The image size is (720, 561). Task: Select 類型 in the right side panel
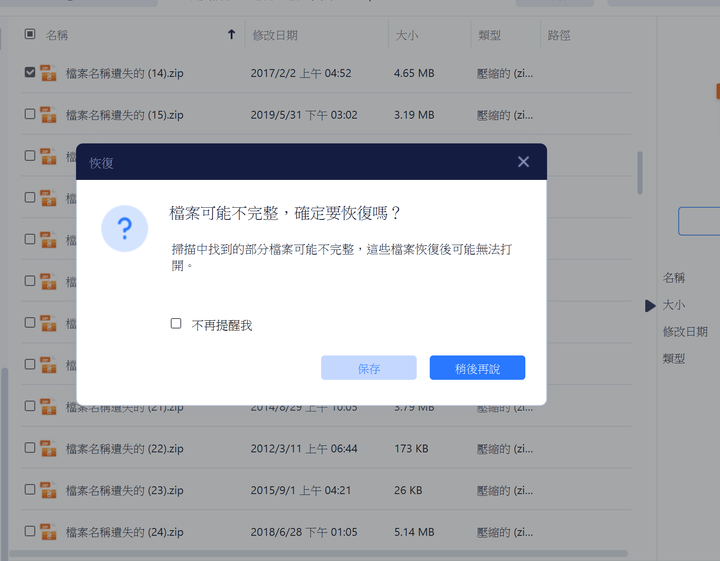[674, 359]
